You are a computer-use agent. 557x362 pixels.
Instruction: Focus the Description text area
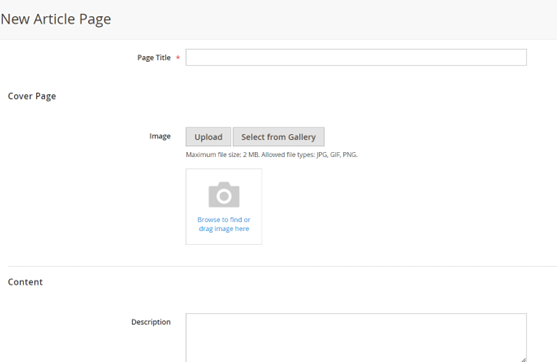356,337
